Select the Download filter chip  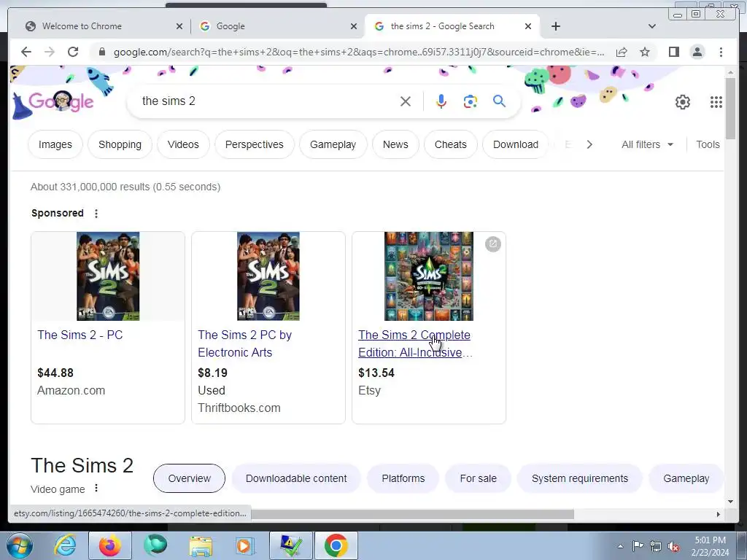click(x=516, y=144)
